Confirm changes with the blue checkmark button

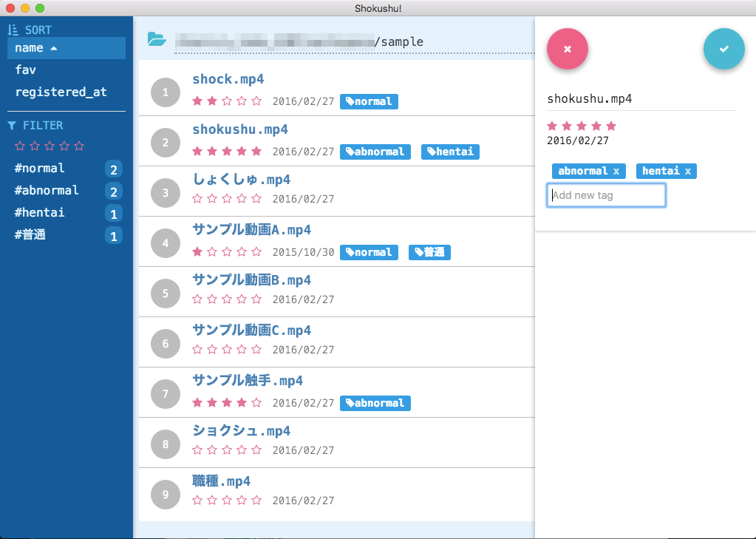723,49
